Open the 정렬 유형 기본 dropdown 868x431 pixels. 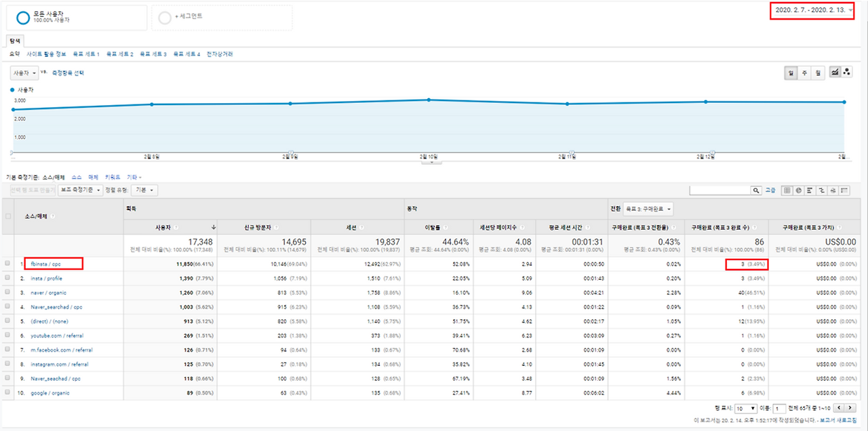click(143, 190)
